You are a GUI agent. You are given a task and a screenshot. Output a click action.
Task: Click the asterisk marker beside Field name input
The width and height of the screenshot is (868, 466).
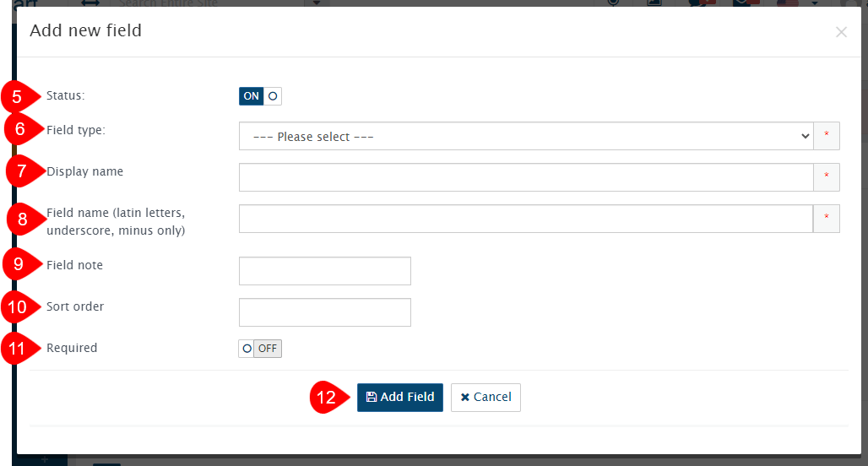coord(827,219)
